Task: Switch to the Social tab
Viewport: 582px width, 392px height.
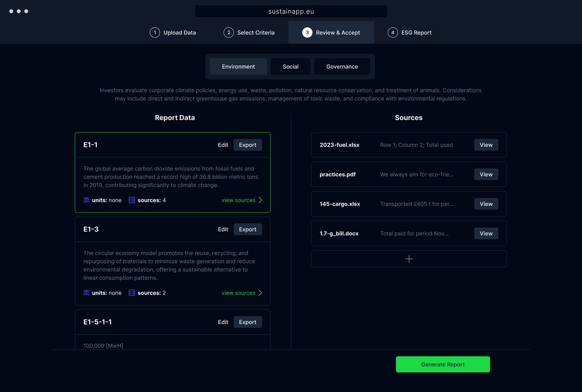Action: pos(290,66)
